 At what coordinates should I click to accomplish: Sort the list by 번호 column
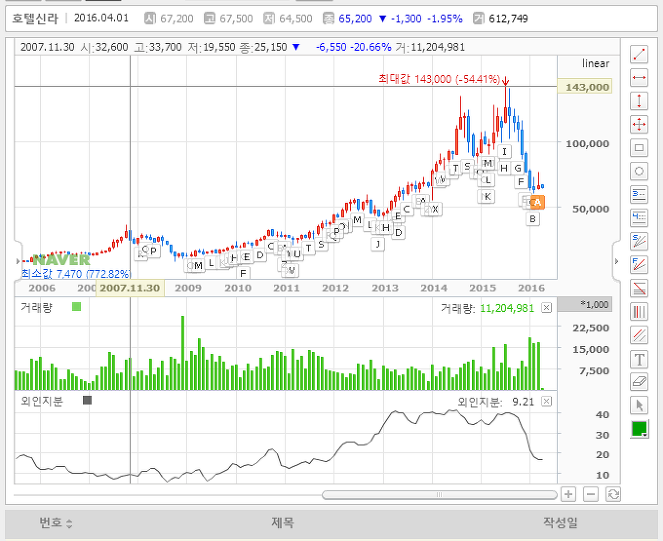coord(56,523)
